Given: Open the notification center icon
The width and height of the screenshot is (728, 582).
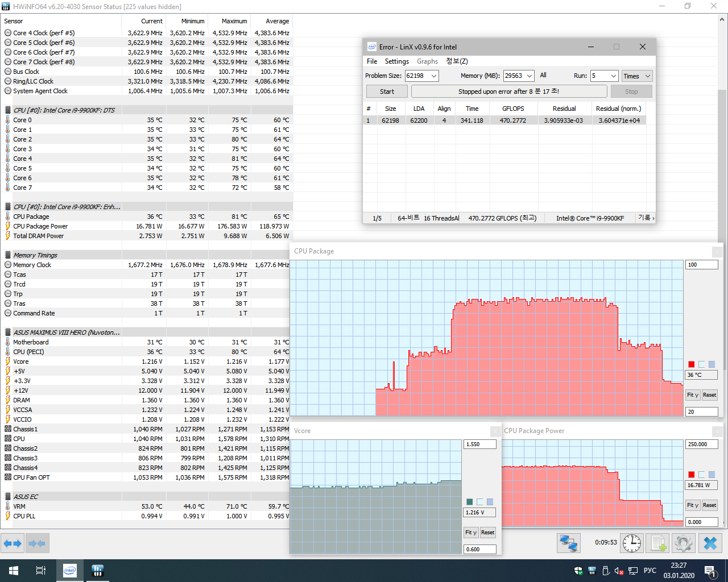Looking at the screenshot, I should 710,571.
